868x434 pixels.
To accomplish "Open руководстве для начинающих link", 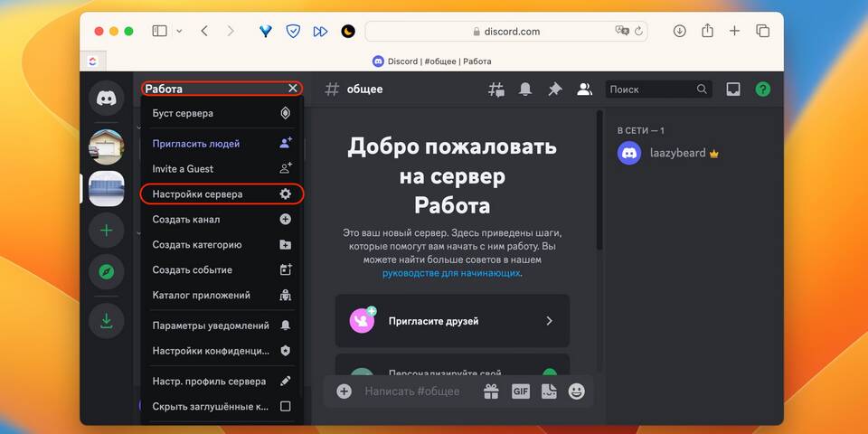I will [x=451, y=273].
